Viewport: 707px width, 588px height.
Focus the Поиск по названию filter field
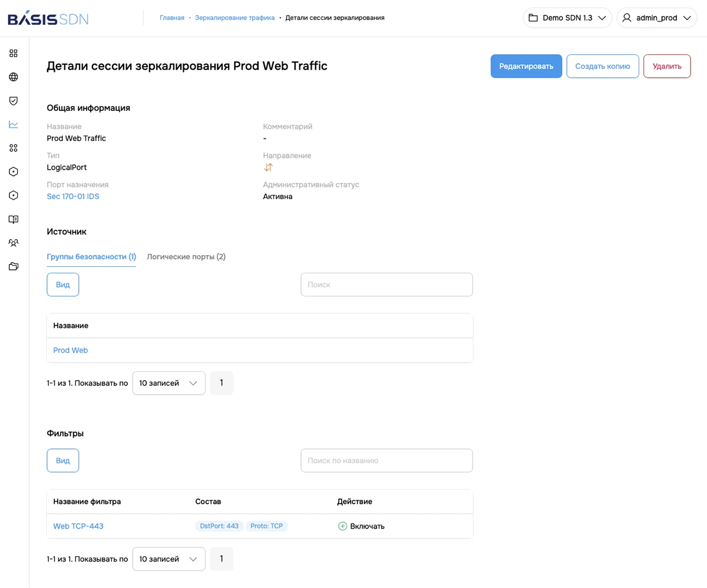click(x=386, y=461)
